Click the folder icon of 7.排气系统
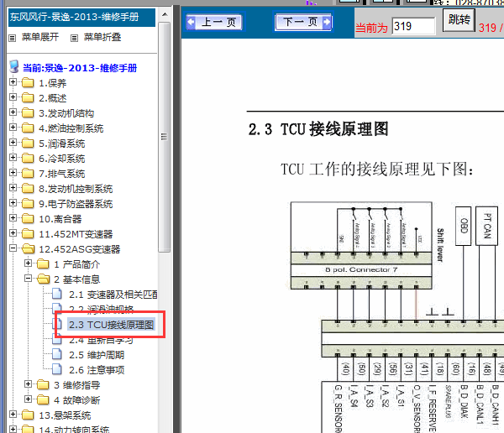 28,174
